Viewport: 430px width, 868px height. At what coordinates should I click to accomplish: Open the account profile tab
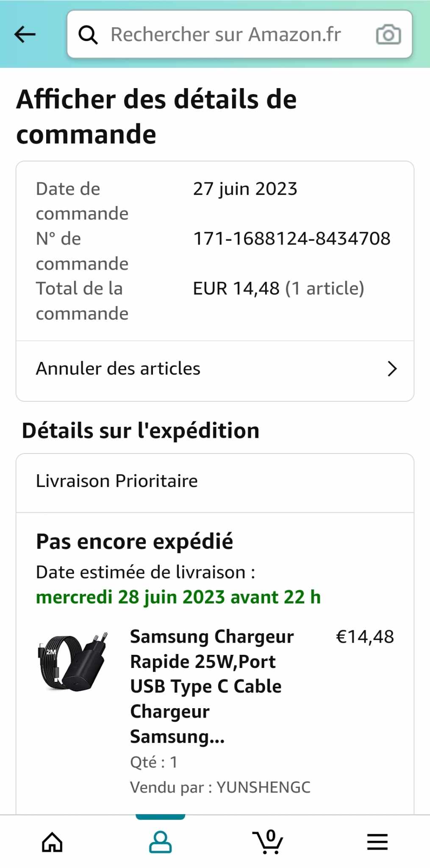click(160, 842)
